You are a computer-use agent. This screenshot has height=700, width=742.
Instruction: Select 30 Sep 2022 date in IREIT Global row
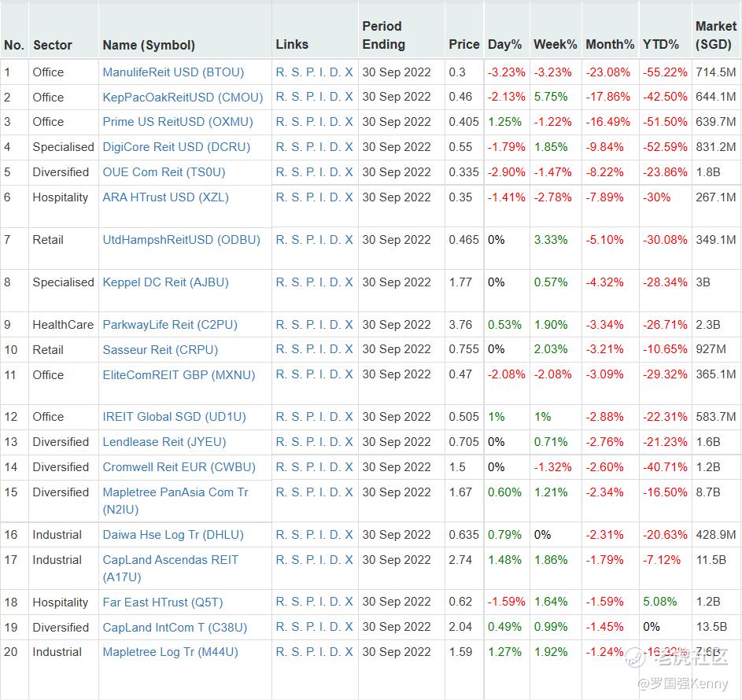tap(397, 417)
